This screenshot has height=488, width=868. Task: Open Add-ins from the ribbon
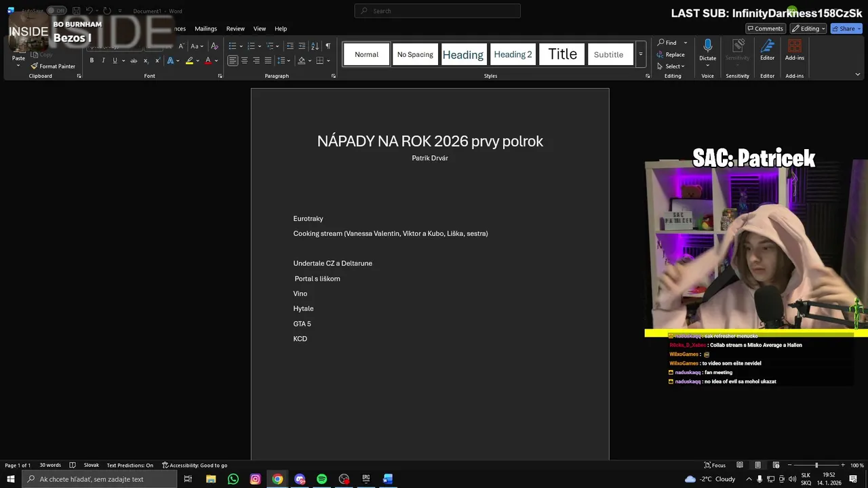click(795, 49)
